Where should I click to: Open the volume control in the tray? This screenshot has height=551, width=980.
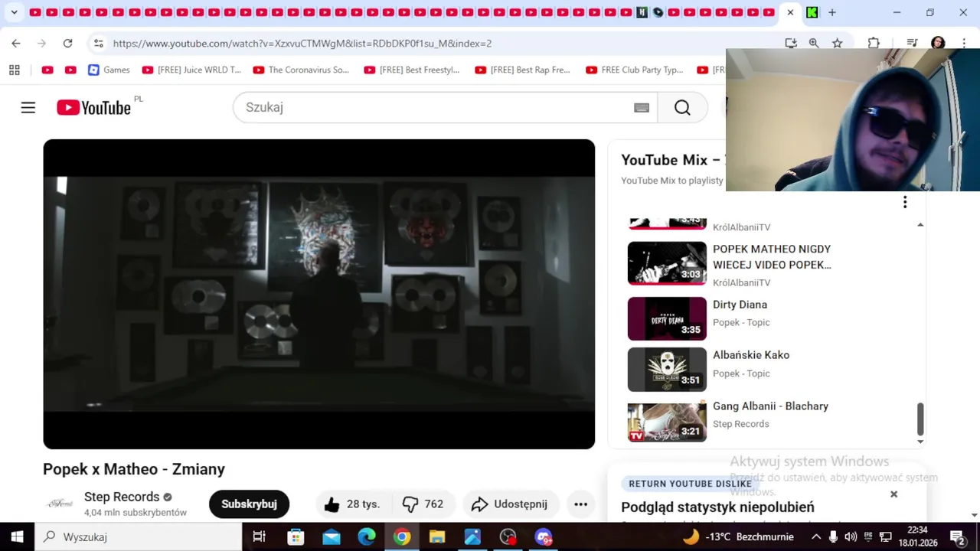click(851, 537)
